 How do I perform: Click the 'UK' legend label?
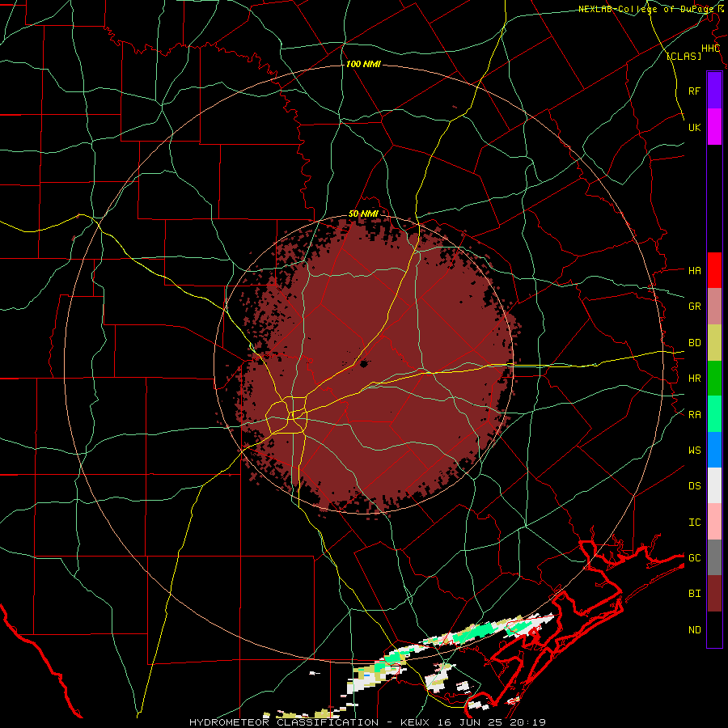click(x=694, y=127)
